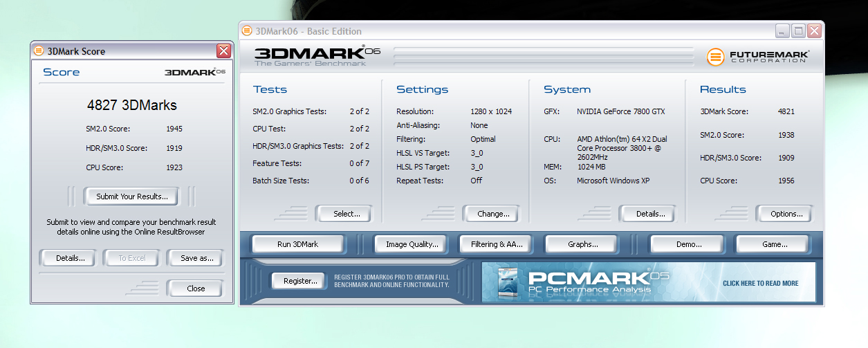
Task: Minimize the 3DMark06 main window
Action: tap(782, 30)
